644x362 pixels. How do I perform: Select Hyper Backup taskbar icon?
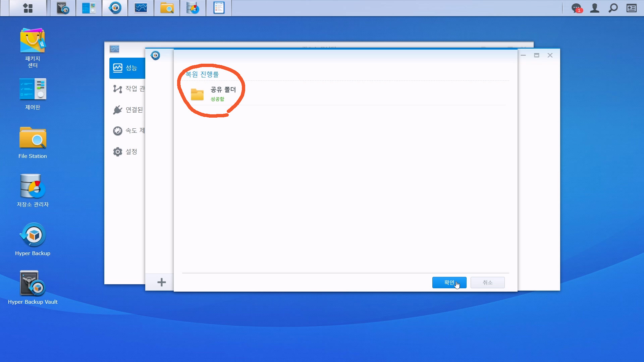tap(115, 8)
